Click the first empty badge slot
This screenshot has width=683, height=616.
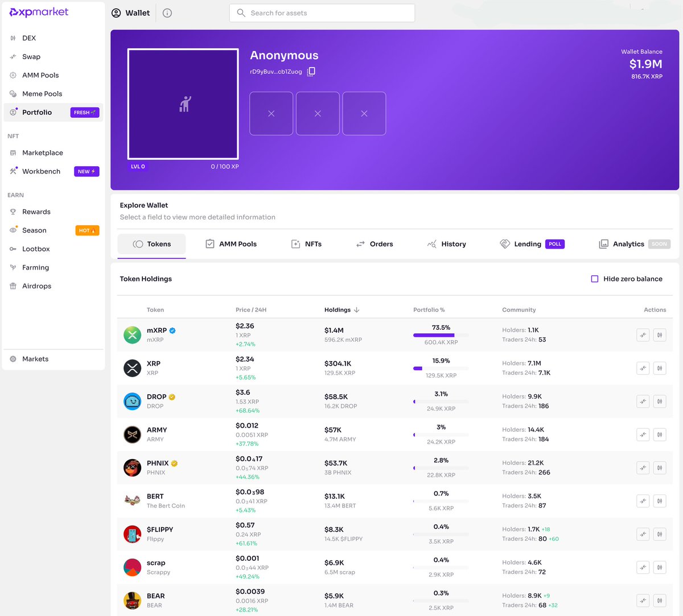coord(271,114)
